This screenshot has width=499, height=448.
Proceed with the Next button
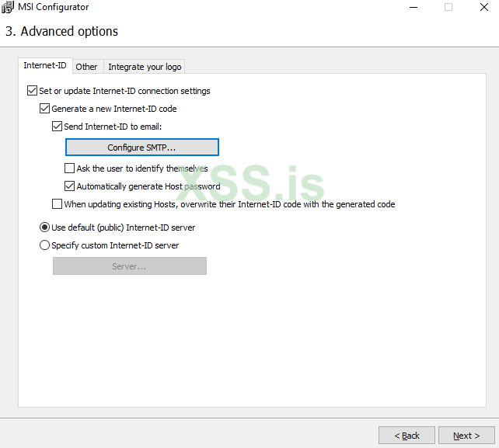pyautogui.click(x=466, y=436)
